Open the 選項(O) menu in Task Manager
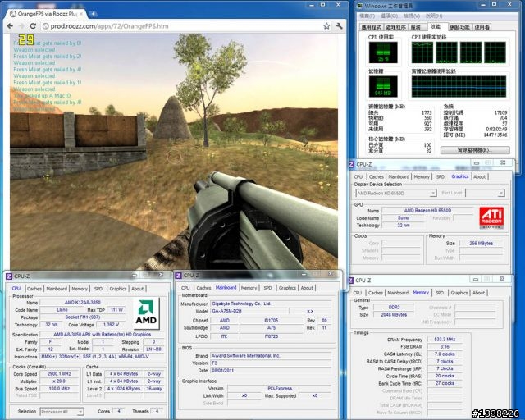Image resolution: width=525 pixels, height=420 pixels. pos(389,16)
